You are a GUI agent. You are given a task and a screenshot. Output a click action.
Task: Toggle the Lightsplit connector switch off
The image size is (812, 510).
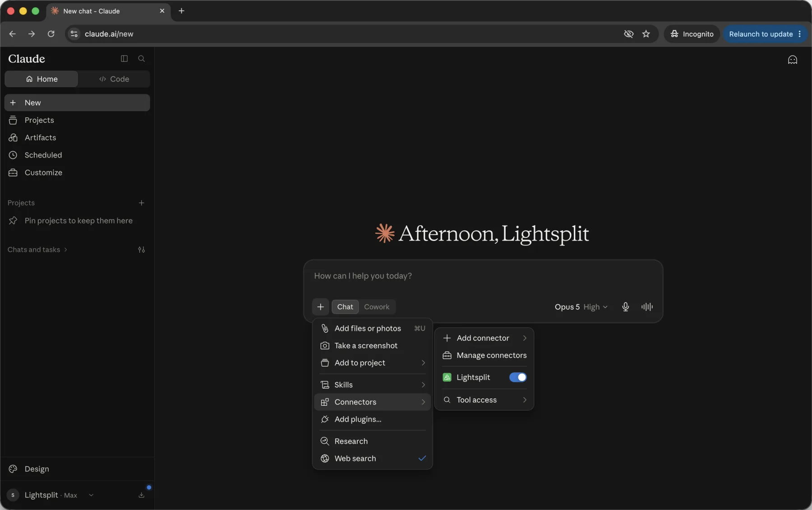518,377
